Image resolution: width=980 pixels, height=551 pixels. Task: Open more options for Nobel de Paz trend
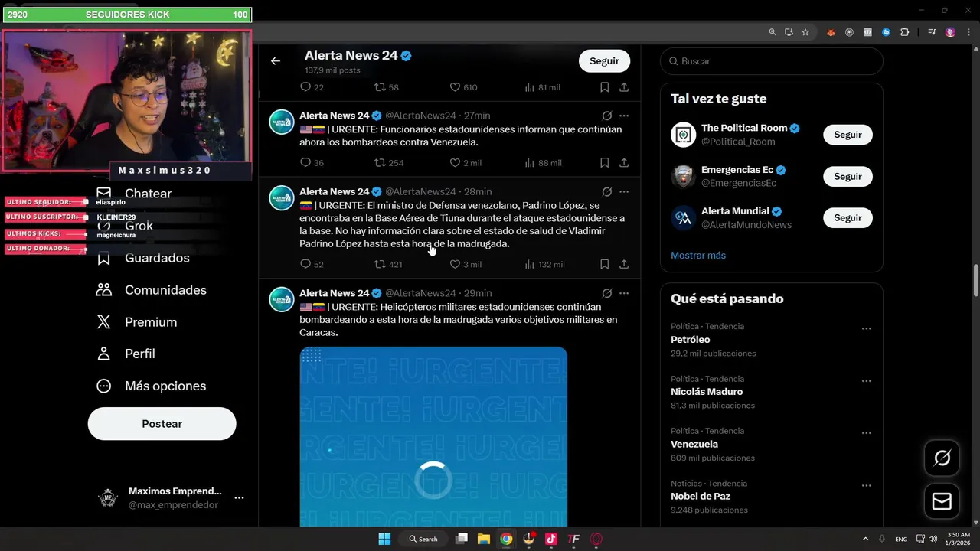coord(866,486)
